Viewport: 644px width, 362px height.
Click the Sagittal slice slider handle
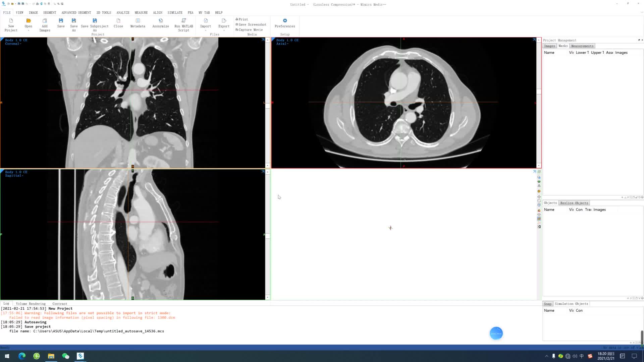[268, 236]
